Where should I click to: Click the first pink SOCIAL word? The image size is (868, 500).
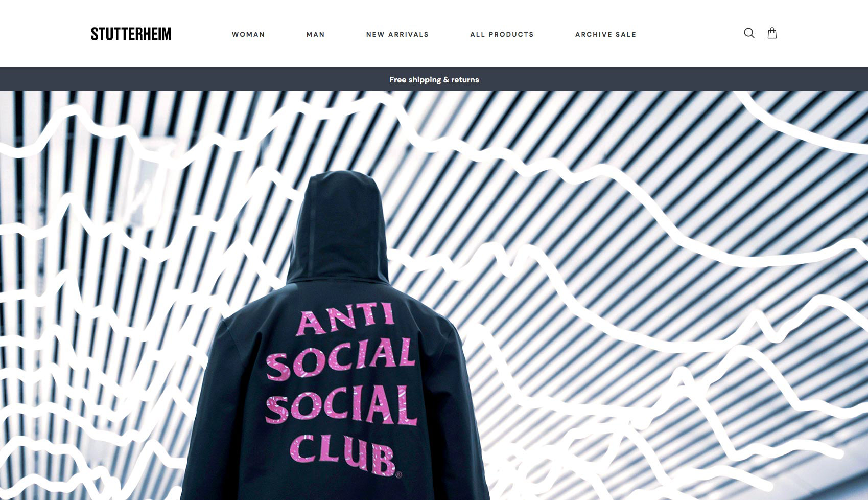[341, 359]
